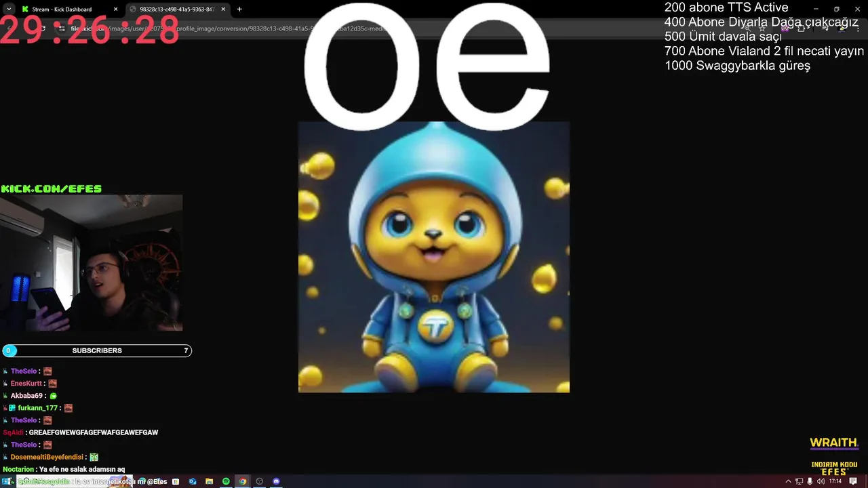Click EnesKurtt's username in chat
Viewport: 868px width, 488px height.
(x=26, y=384)
